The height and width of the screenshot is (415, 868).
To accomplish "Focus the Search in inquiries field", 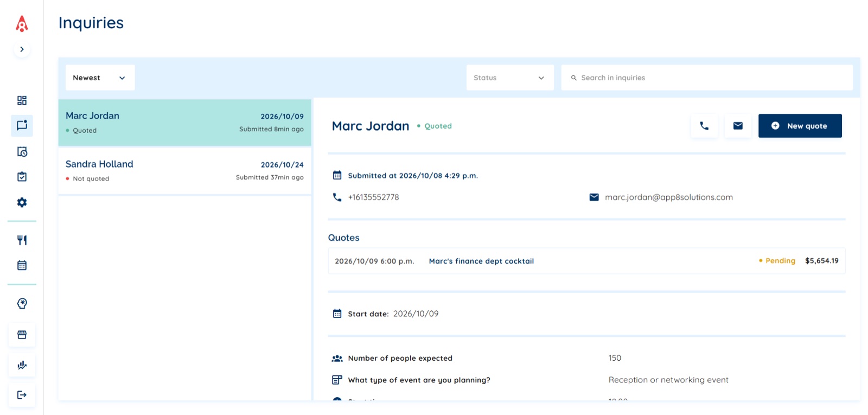I will (x=707, y=78).
